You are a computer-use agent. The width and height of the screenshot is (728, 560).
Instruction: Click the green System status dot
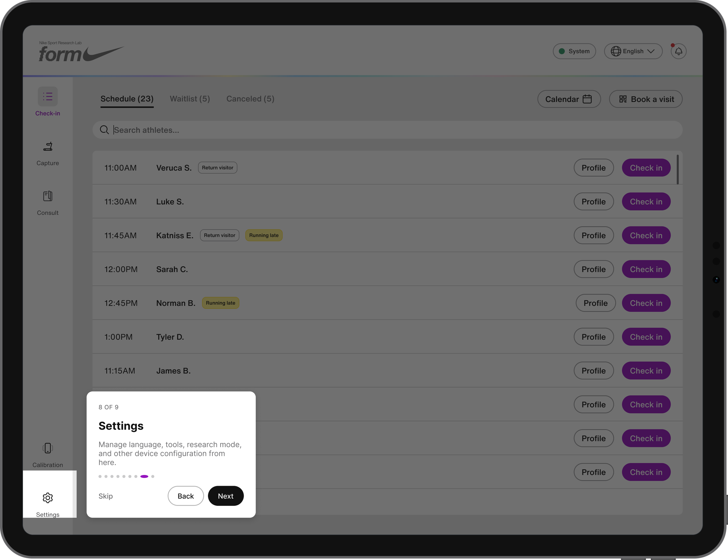pos(562,51)
